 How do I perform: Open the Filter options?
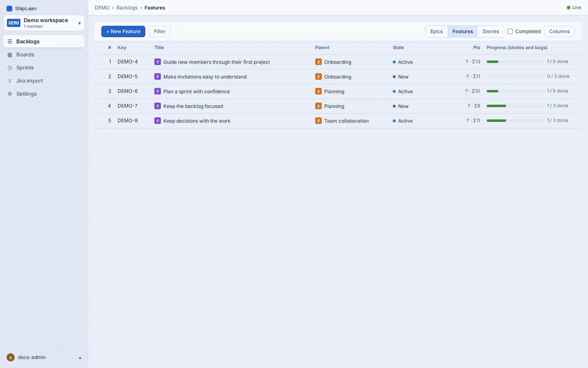[160, 31]
